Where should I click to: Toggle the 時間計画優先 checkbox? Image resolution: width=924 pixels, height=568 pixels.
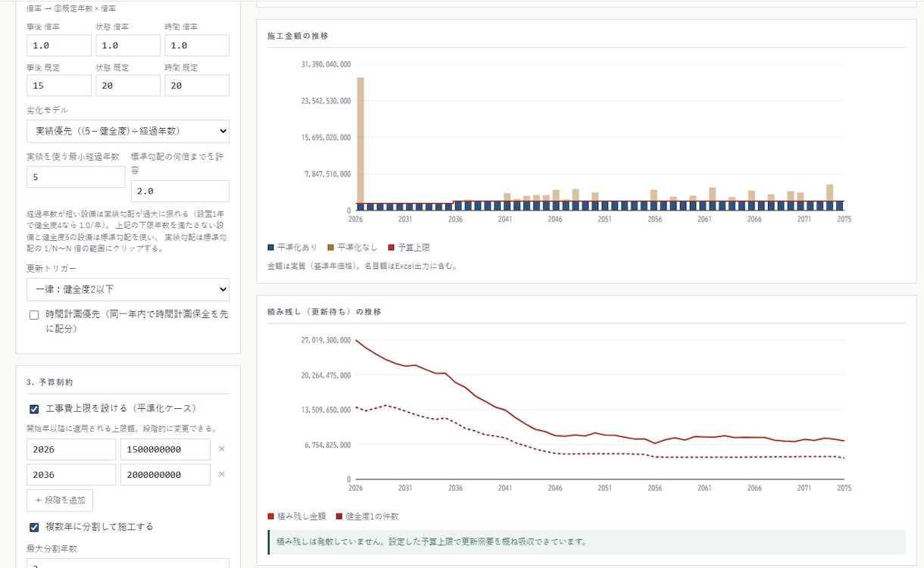point(34,315)
